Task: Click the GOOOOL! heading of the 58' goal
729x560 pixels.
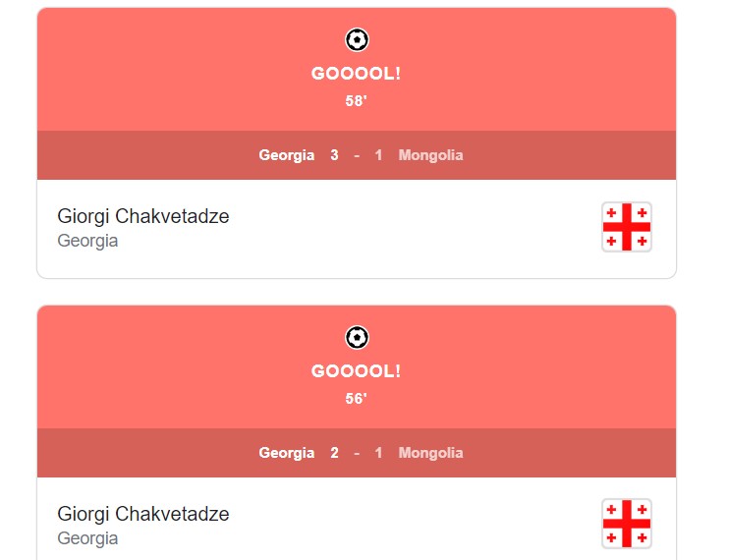Action: [356, 74]
